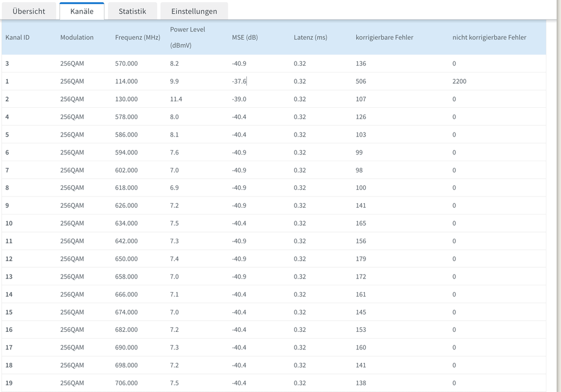Select the Kanäle tab
561x392 pixels.
[x=82, y=11]
